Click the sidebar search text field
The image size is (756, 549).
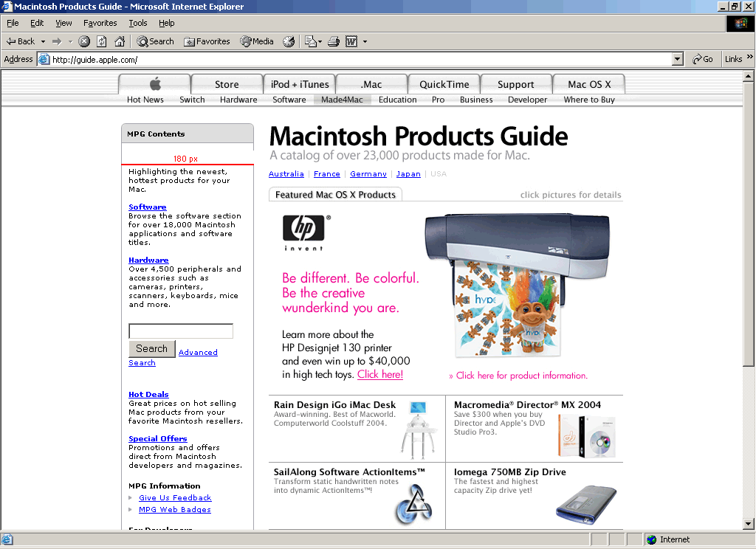click(181, 331)
